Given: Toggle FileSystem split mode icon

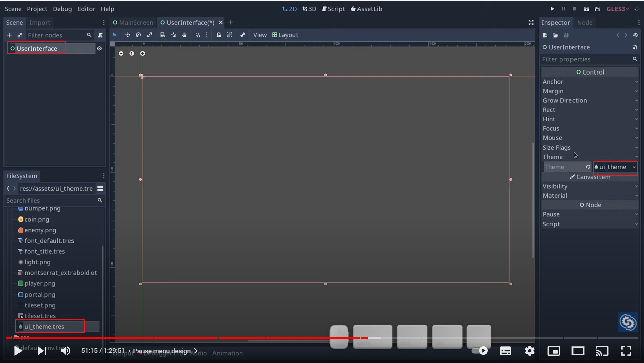Looking at the screenshot, I should click(100, 188).
